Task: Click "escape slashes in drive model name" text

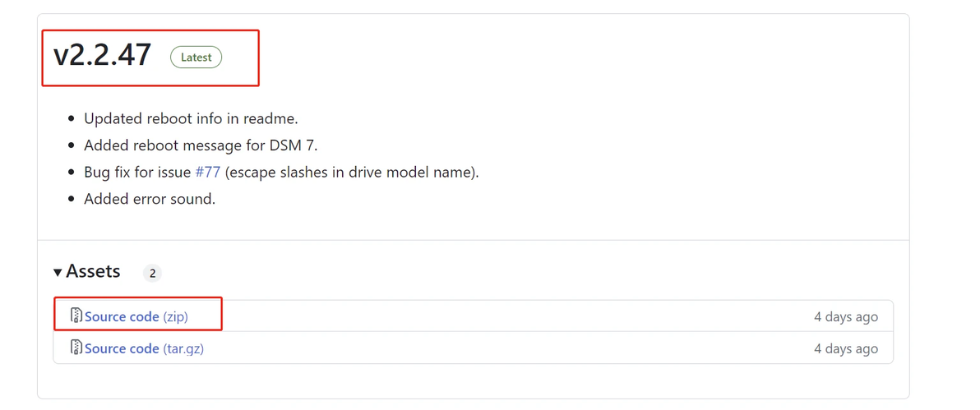Action: tap(351, 173)
